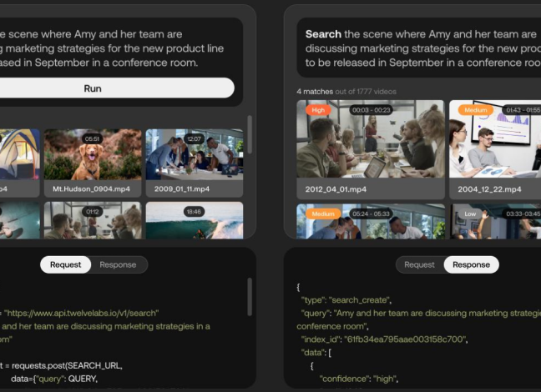Open the Medium match at 05:24 - 05:33
Image resolution: width=541 pixels, height=392 pixels.
[371, 221]
